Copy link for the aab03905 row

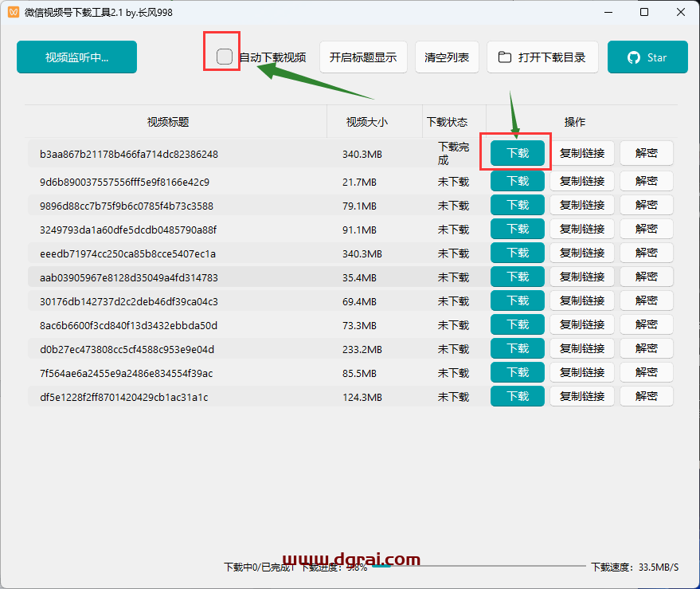(582, 277)
